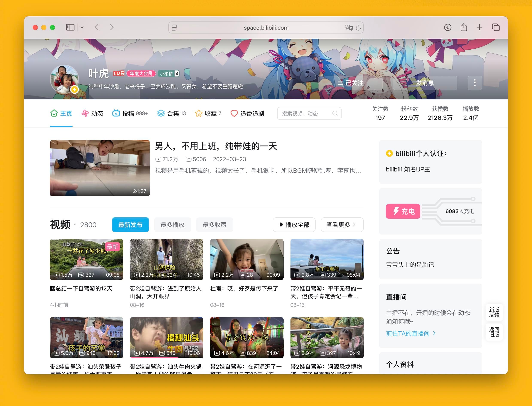The width and height of the screenshot is (532, 406).
Task: Open the 揭秘汕头牛肉火锅 video thumbnail
Action: 167,338
